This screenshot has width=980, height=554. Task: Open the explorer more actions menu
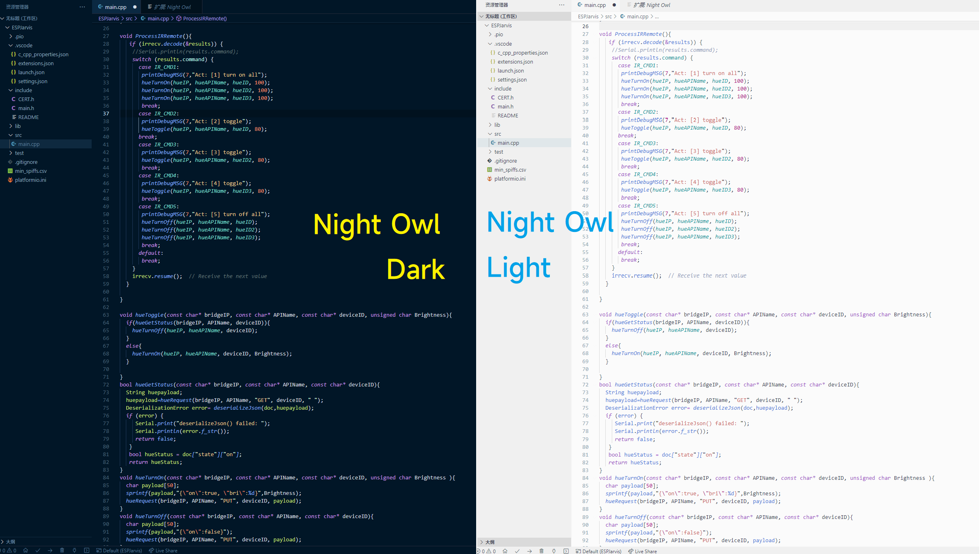tap(82, 7)
